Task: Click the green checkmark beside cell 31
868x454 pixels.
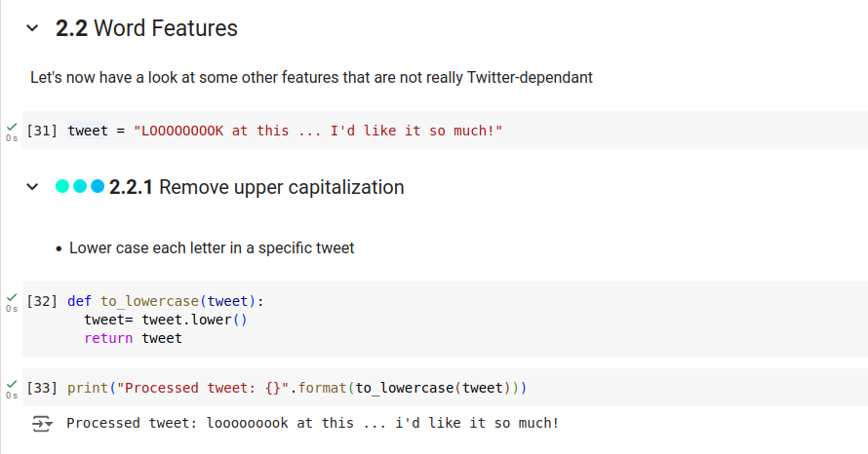Action: [x=11, y=128]
